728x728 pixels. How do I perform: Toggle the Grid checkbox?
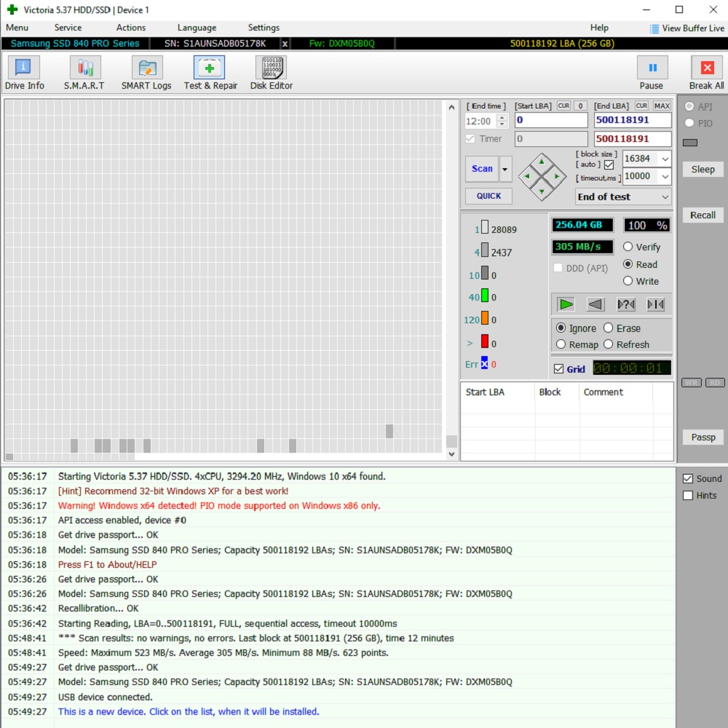pos(559,369)
